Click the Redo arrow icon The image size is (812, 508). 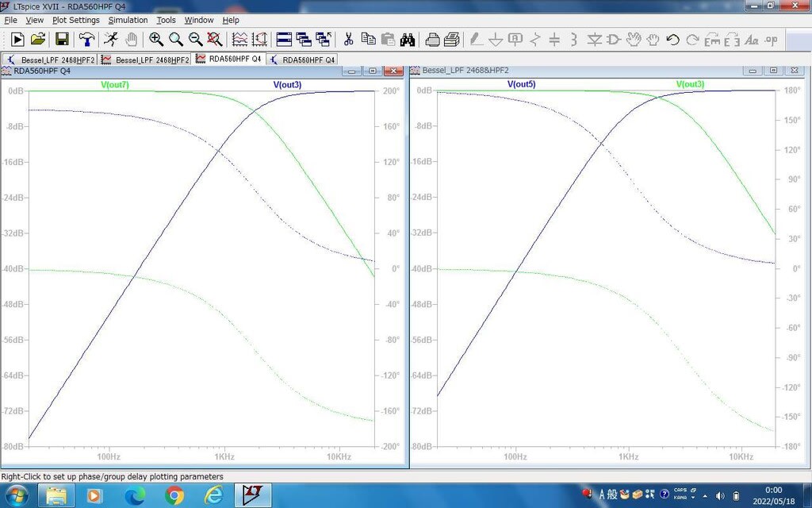point(692,40)
